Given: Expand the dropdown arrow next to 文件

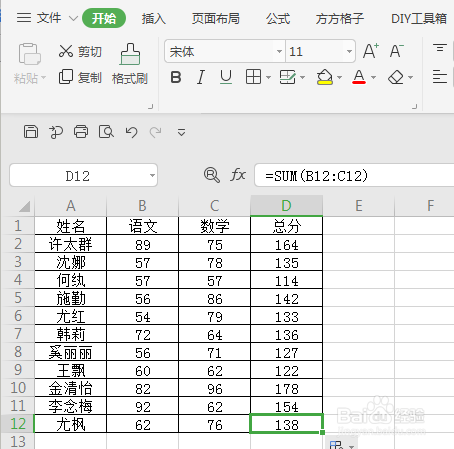Looking at the screenshot, I should pyautogui.click(x=73, y=18).
